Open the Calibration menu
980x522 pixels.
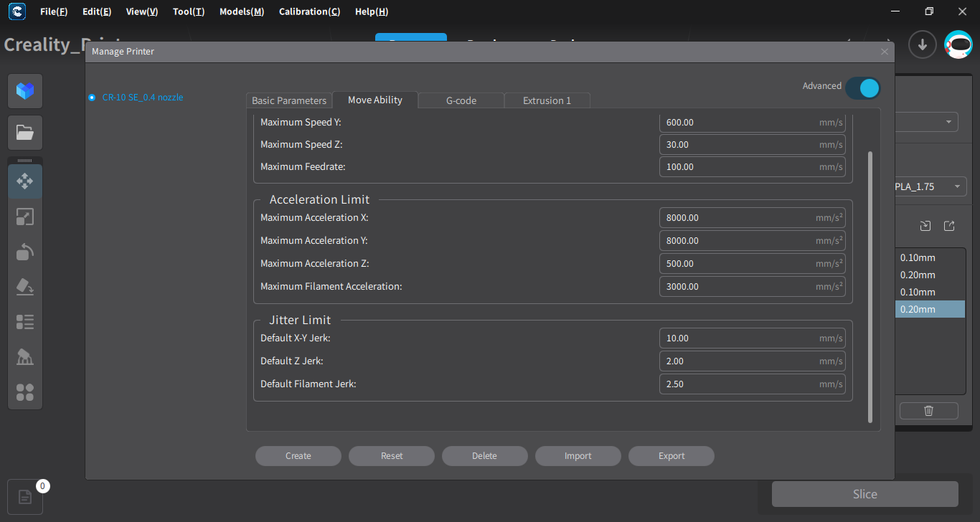click(309, 11)
